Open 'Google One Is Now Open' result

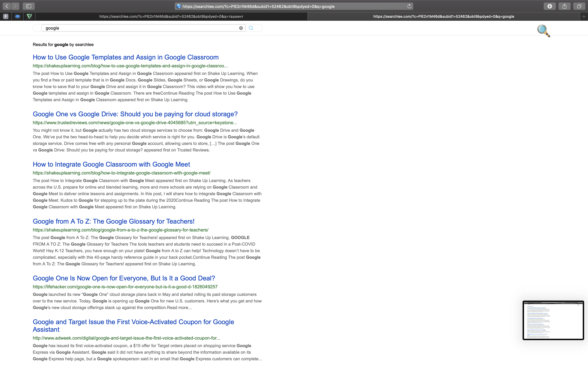(x=124, y=278)
